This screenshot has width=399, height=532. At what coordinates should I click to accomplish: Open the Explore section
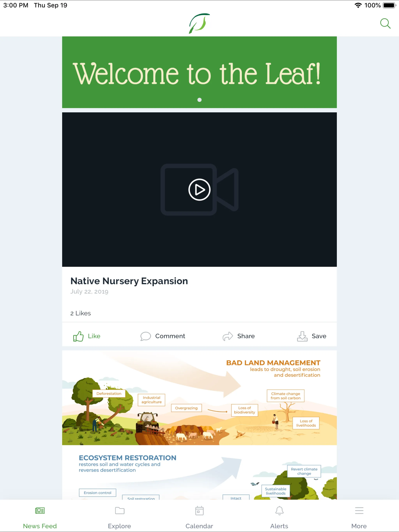tap(119, 518)
